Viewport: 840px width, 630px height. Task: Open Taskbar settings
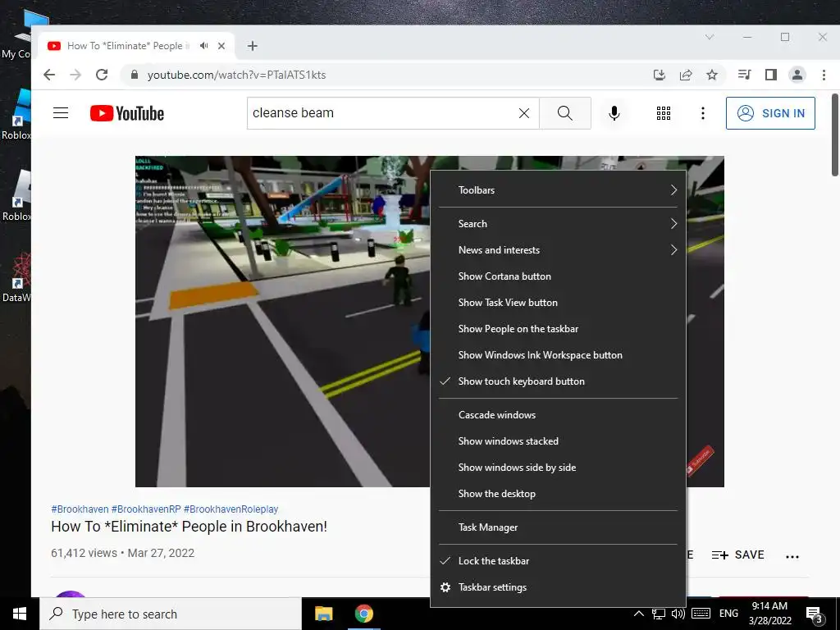tap(558, 587)
